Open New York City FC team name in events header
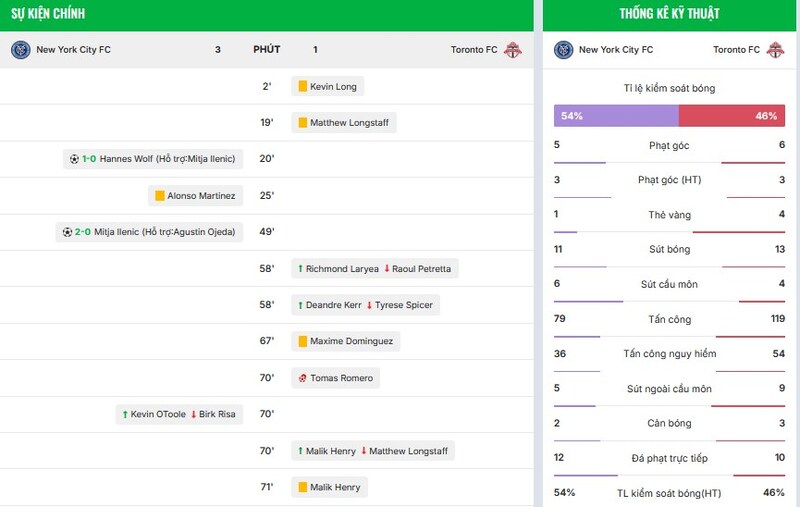This screenshot has height=507, width=800. pos(73,49)
